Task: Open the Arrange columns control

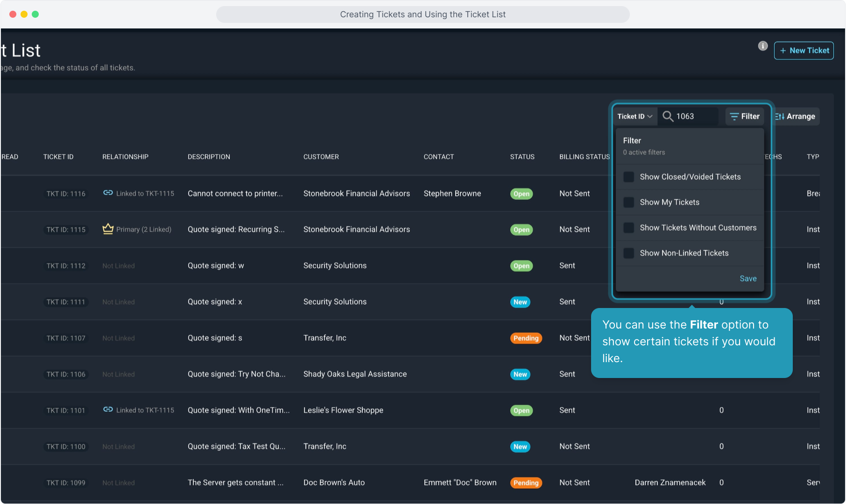Action: 795,116
